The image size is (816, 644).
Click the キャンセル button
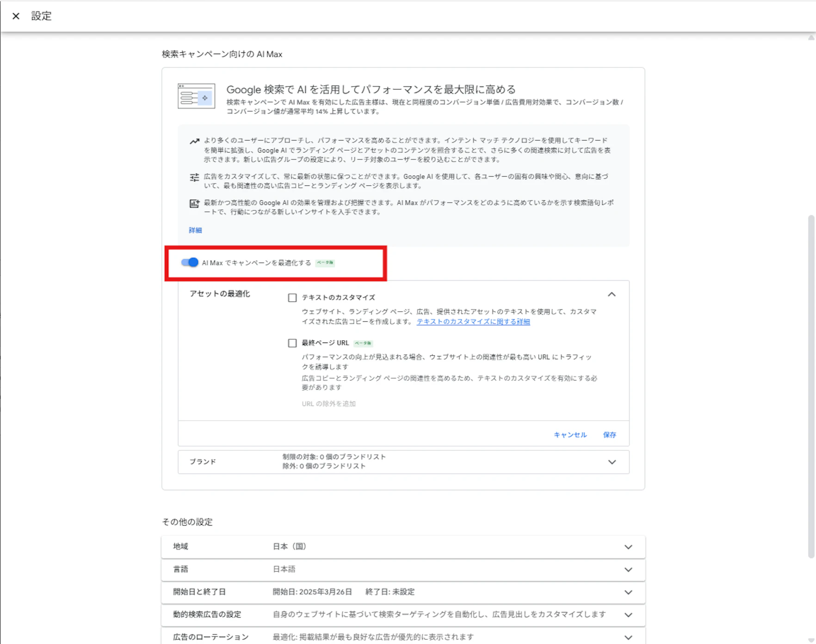coord(570,435)
